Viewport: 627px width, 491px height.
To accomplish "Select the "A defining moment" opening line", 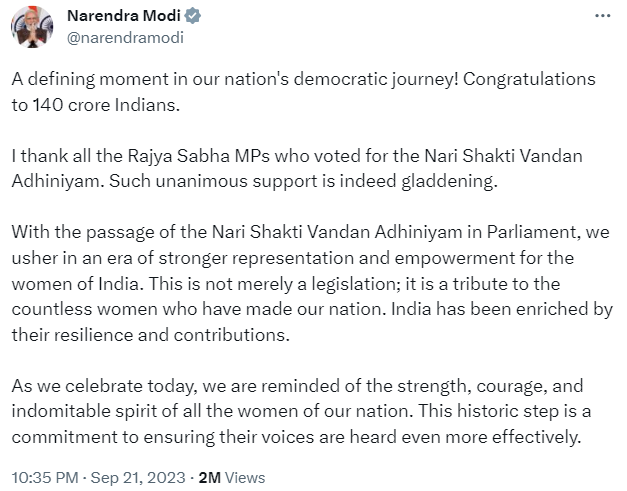I will pyautogui.click(x=304, y=79).
